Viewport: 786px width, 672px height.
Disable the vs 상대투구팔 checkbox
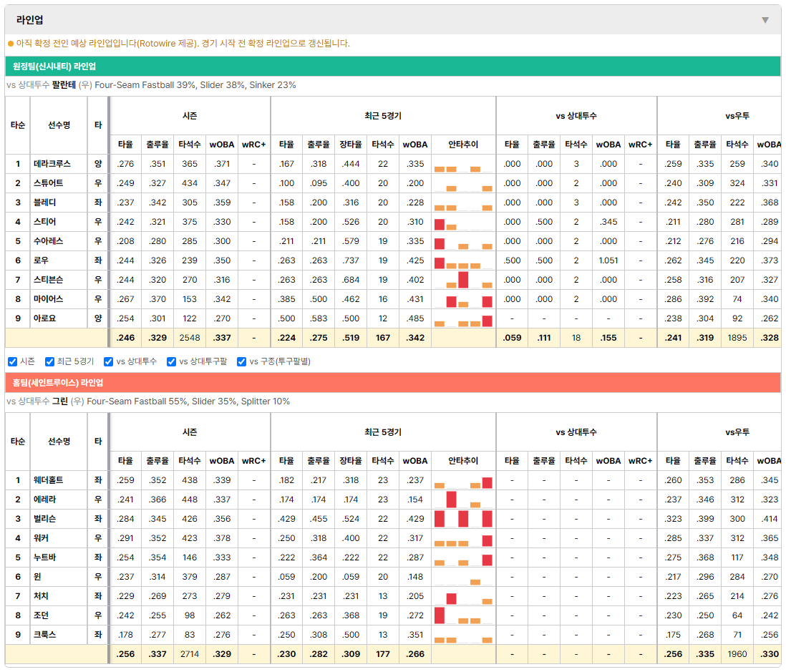171,361
